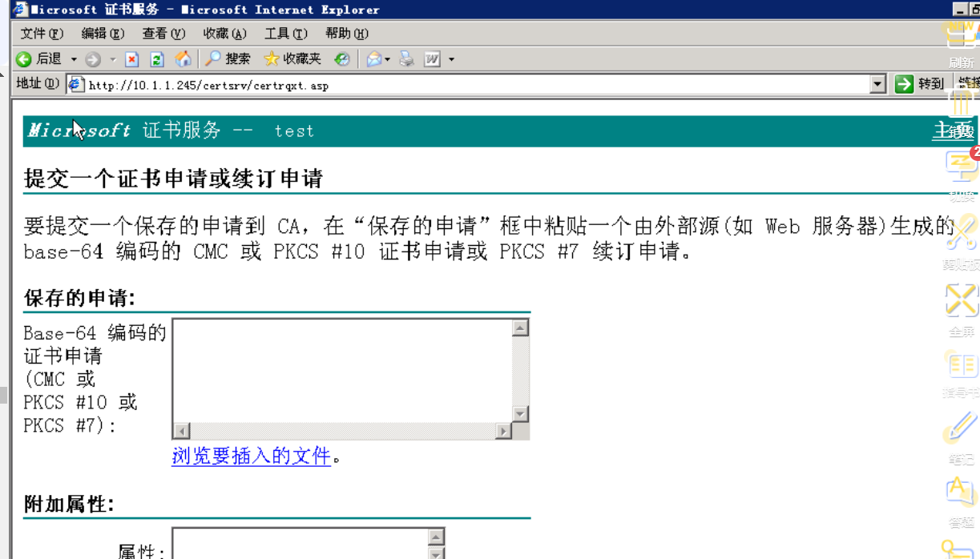Expand dropdown next to Word edit icon

(451, 59)
